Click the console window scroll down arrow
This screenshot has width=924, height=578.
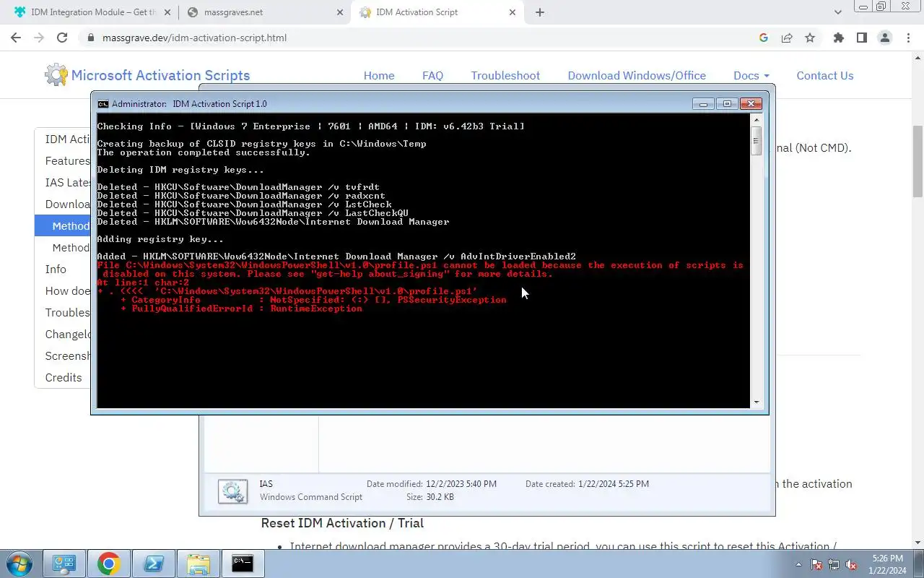(757, 402)
